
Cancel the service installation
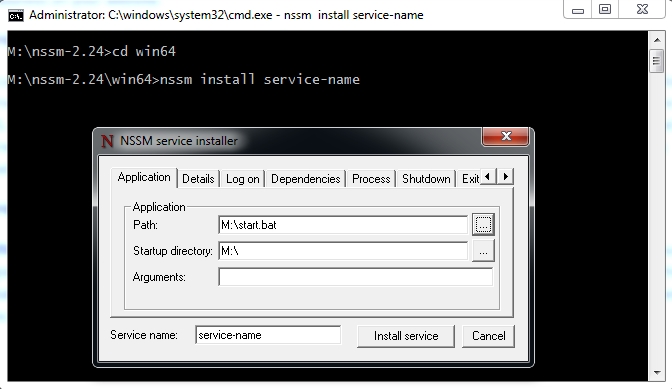point(489,336)
